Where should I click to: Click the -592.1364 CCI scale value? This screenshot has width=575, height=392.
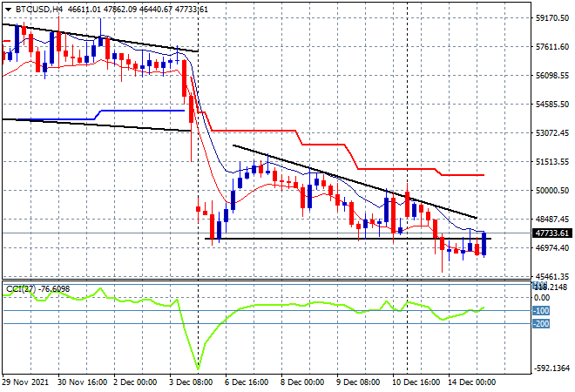pos(552,368)
